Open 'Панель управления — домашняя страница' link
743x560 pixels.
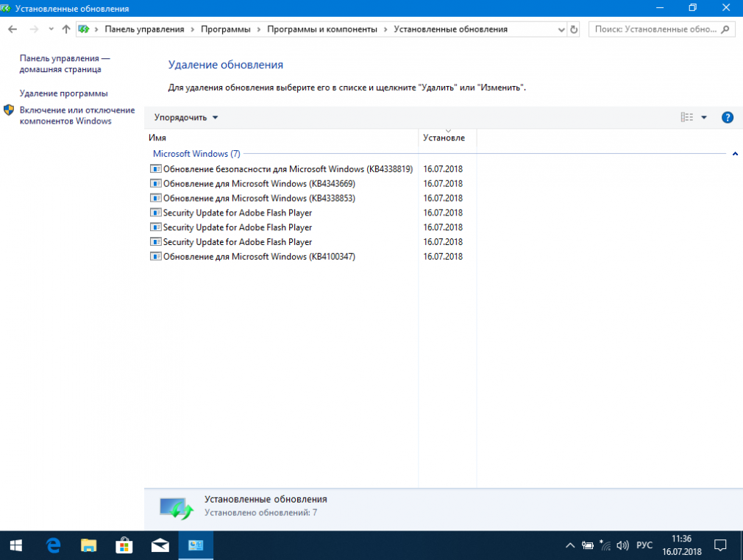(65, 63)
